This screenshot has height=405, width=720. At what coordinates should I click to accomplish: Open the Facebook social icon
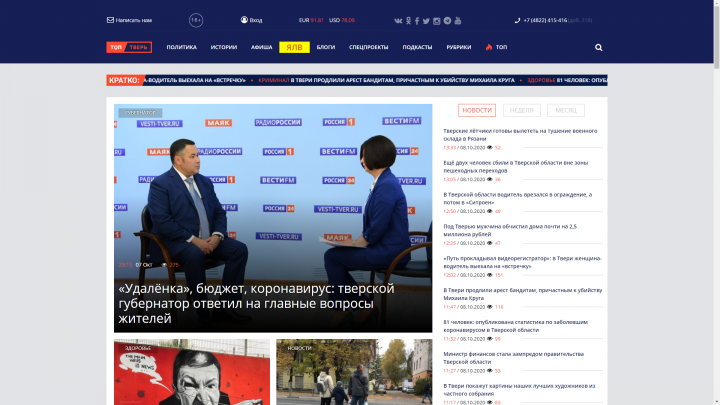click(417, 21)
